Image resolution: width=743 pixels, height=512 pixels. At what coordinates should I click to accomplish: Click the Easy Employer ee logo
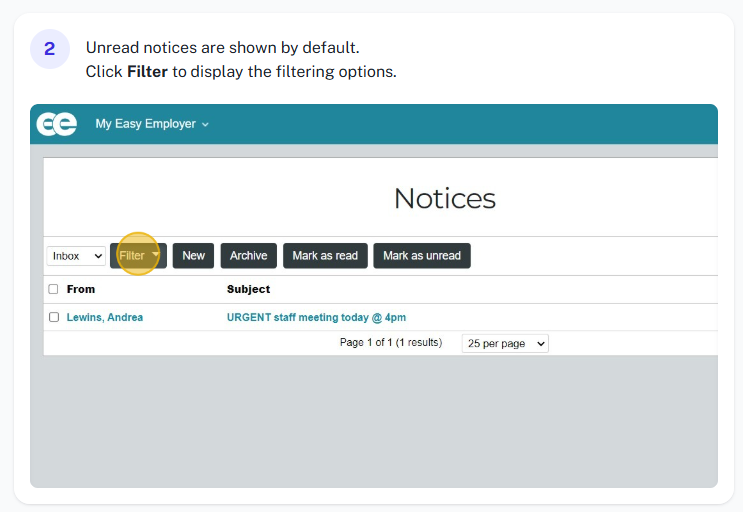56,124
